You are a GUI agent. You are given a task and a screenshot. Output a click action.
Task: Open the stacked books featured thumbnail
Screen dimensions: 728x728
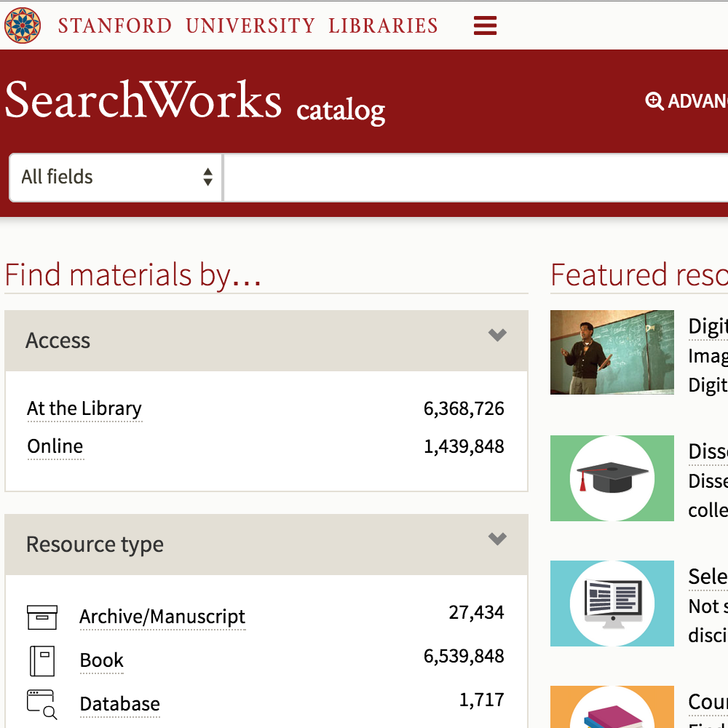[x=612, y=707]
